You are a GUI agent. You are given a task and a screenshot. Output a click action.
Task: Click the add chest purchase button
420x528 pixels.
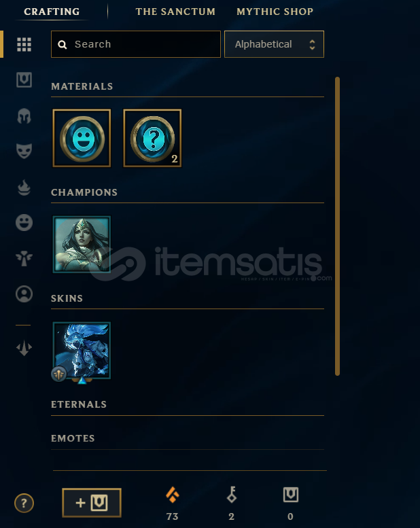click(92, 503)
